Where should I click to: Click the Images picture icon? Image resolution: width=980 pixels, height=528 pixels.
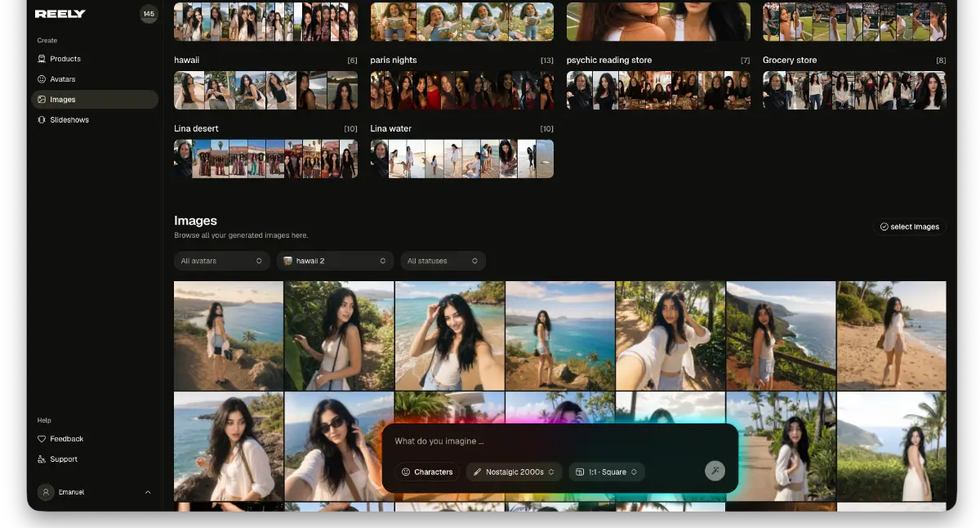click(42, 100)
